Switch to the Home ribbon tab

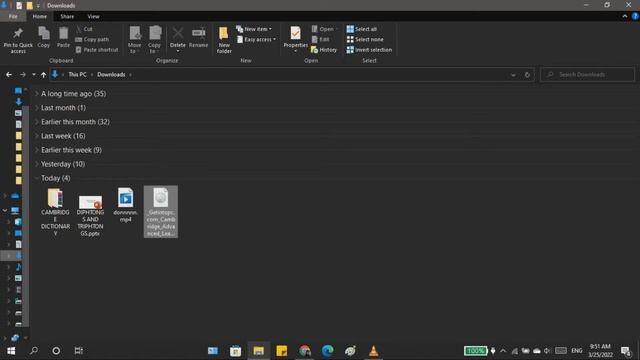pos(40,16)
